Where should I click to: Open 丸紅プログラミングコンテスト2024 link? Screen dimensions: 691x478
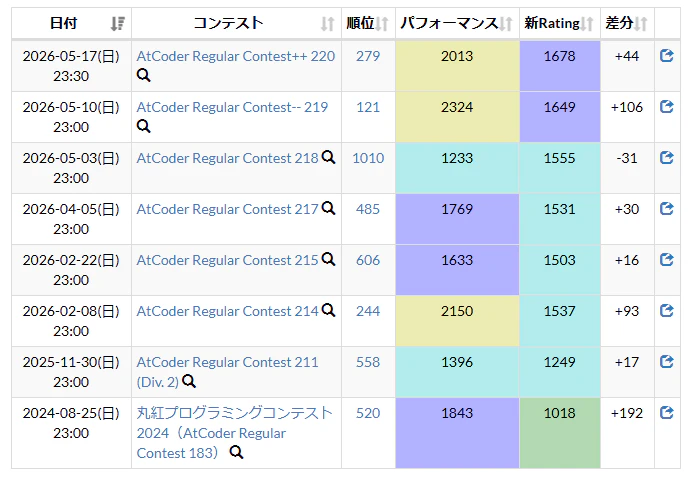coord(234,433)
